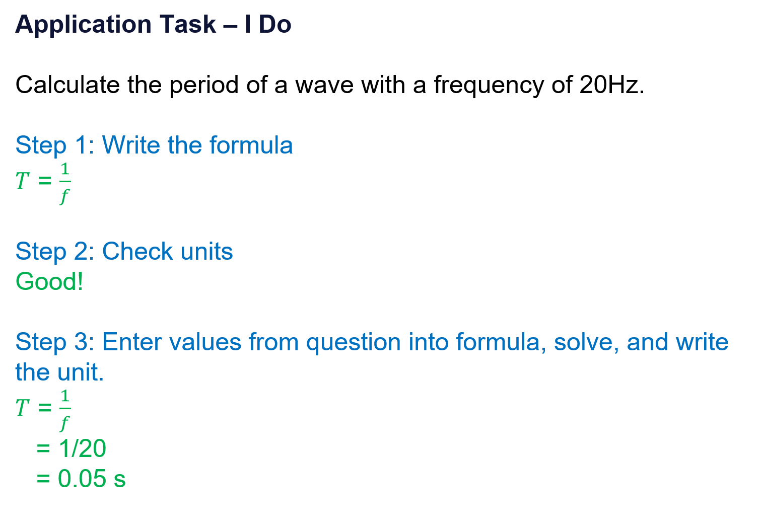Click the '= 0.05 s' final answer
This screenshot has height=532, width=763.
81,478
